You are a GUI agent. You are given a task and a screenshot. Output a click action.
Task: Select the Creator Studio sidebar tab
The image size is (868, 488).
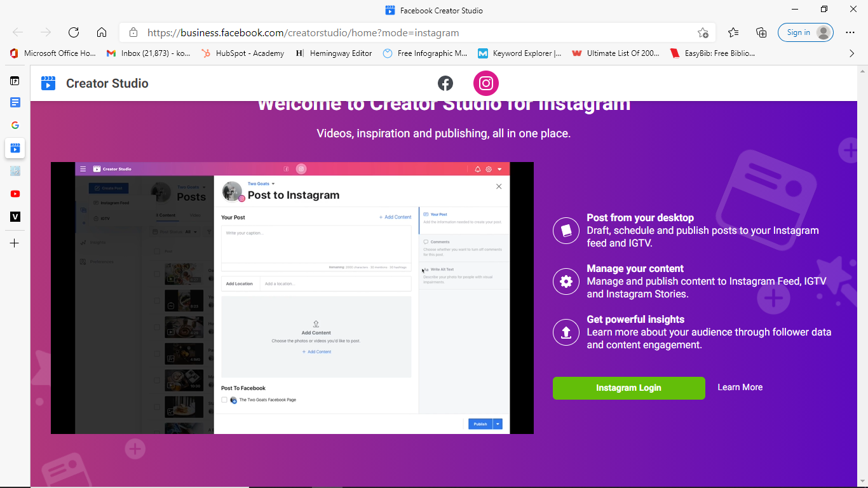(15, 148)
